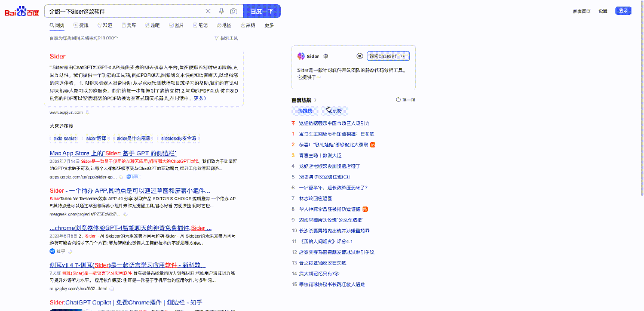Image resolution: width=644 pixels, height=311 pixels.
Task: Open the red Sider featured result title
Action: [x=57, y=56]
